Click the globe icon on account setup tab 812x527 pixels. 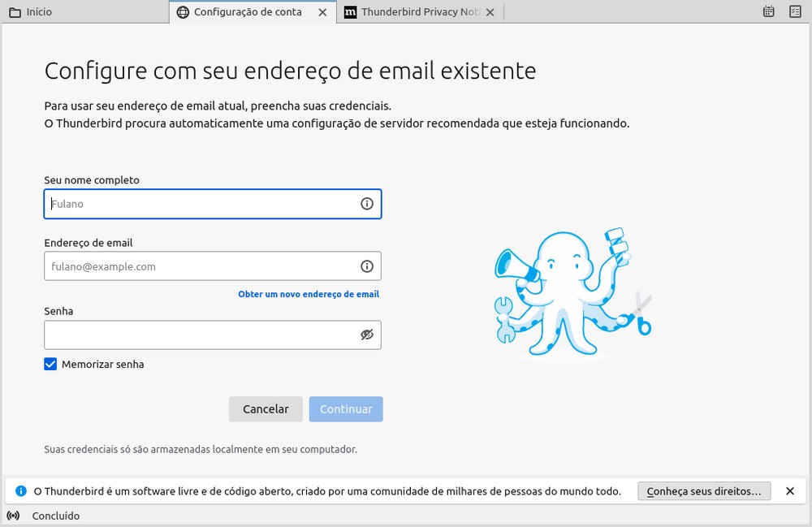tap(182, 12)
